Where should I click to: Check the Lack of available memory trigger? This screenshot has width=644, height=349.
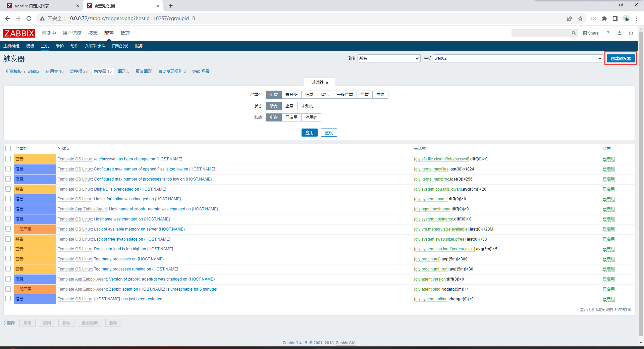coord(8,229)
